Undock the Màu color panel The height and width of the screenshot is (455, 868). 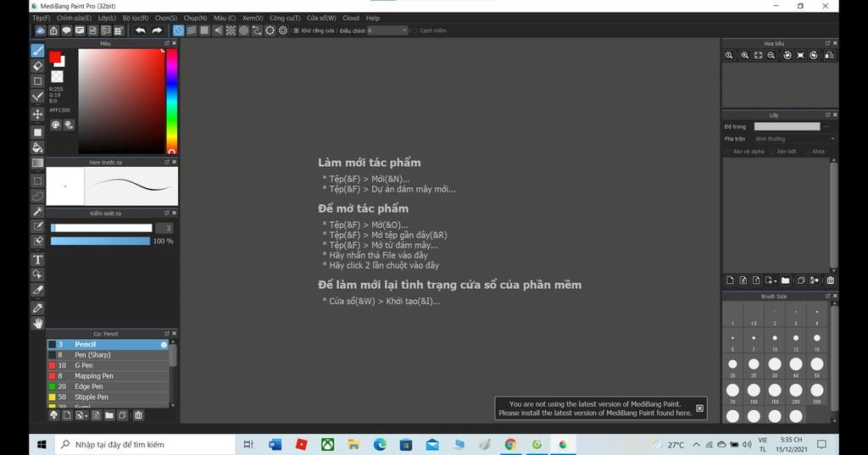click(167, 43)
